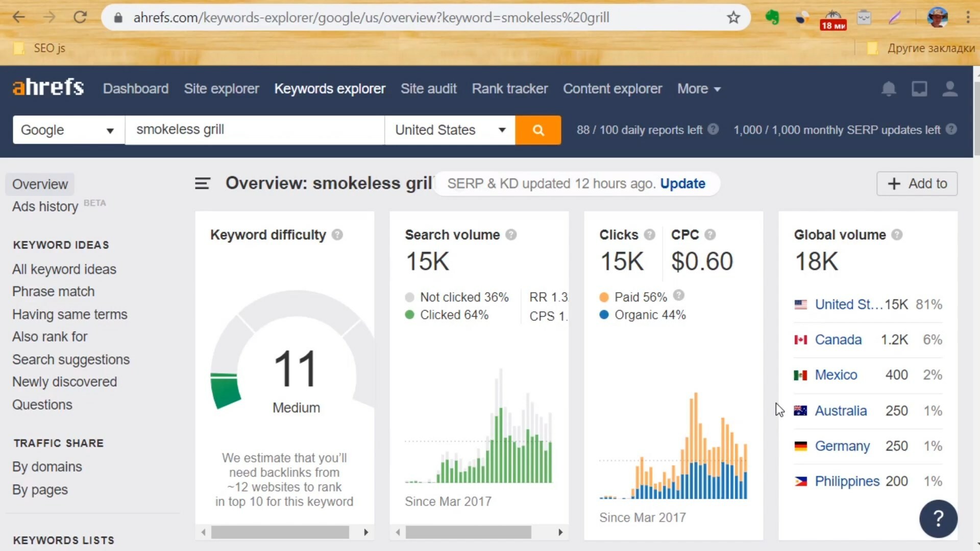
Task: Toggle the hamburger sidebar menu icon
Action: [202, 183]
